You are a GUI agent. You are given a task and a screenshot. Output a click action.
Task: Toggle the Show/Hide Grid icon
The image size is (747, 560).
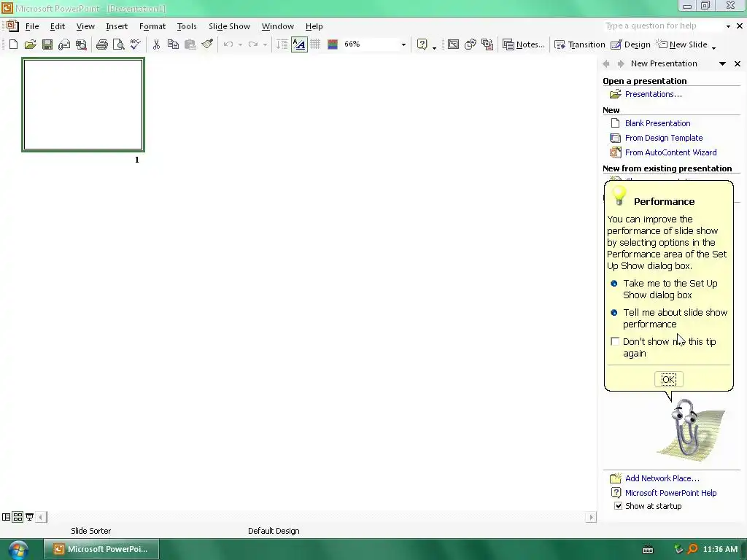coord(315,44)
